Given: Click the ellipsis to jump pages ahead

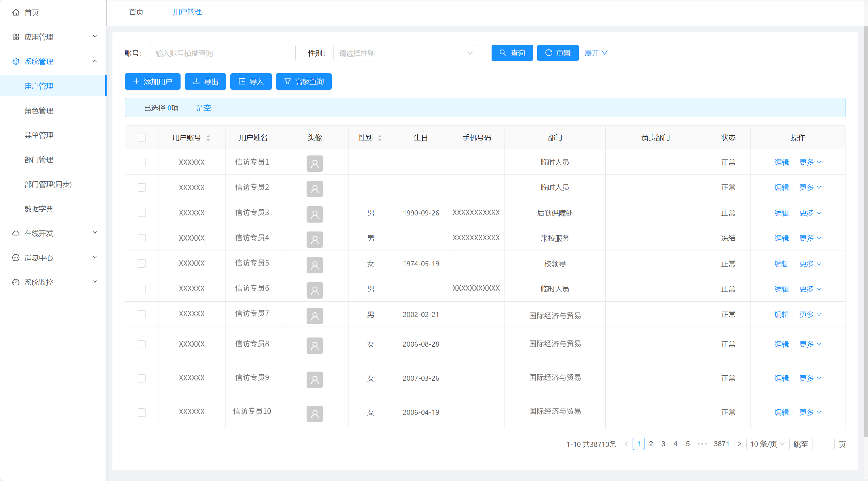Looking at the screenshot, I should coord(702,444).
